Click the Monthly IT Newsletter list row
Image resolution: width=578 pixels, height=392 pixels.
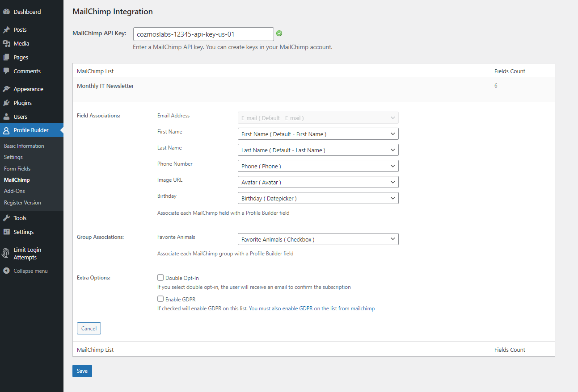(313, 90)
